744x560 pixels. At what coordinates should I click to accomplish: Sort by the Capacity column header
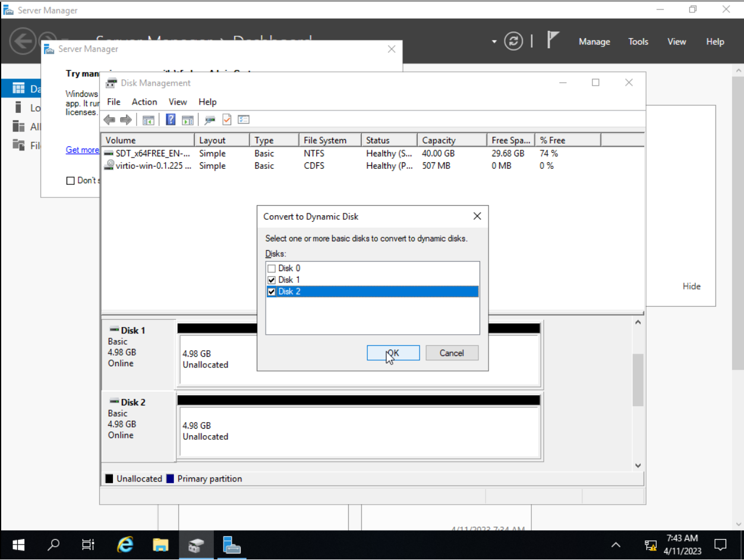452,140
